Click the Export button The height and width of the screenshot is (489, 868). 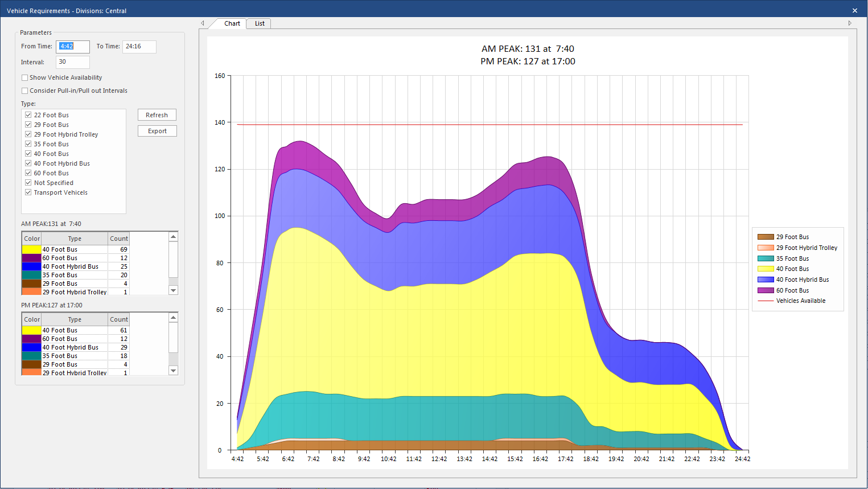(157, 131)
